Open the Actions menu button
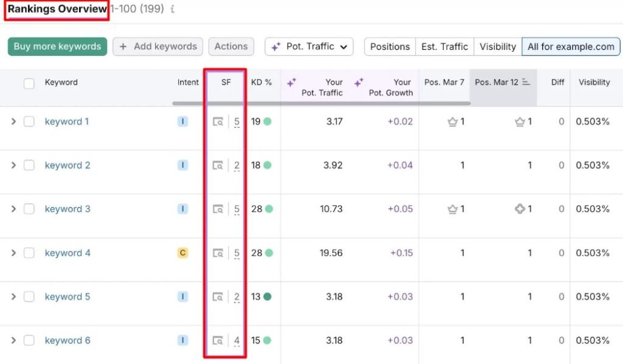The width and height of the screenshot is (623, 364). [231, 46]
